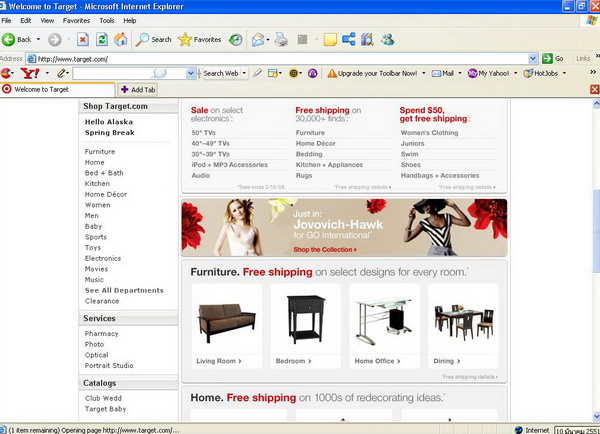This screenshot has height=434, width=600.
Task: Click the pencil icon next to the Yahoo! logo
Action: coord(62,73)
